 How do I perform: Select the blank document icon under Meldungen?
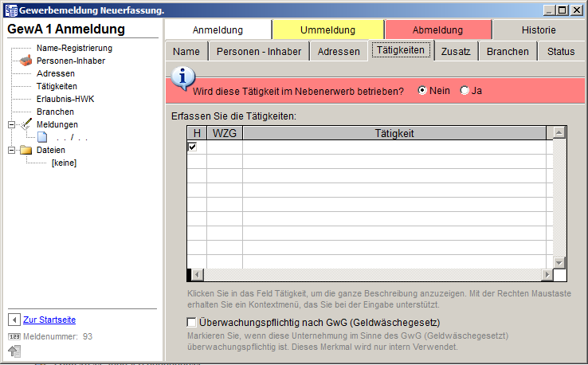click(x=42, y=137)
